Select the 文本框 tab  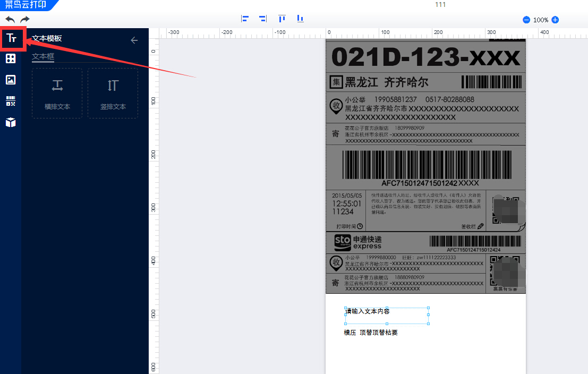[43, 56]
